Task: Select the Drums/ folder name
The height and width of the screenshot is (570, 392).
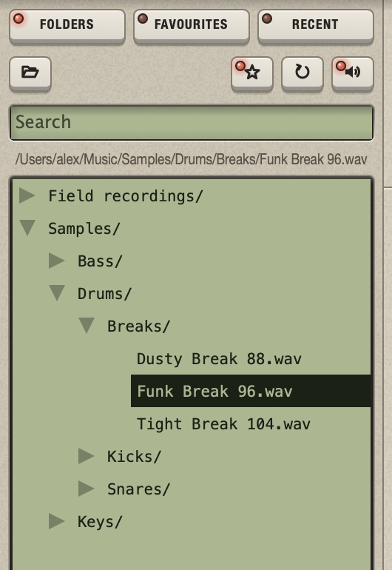Action: (x=104, y=294)
